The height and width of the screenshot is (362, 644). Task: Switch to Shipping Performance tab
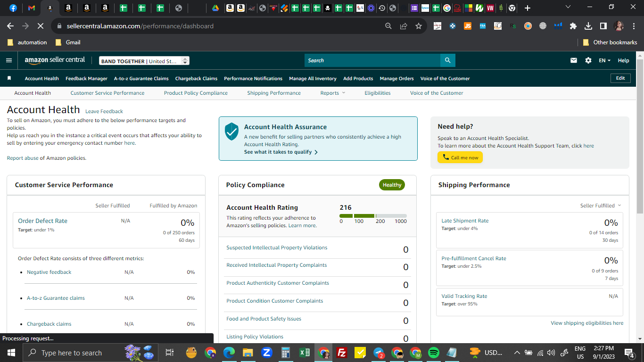pos(274,93)
